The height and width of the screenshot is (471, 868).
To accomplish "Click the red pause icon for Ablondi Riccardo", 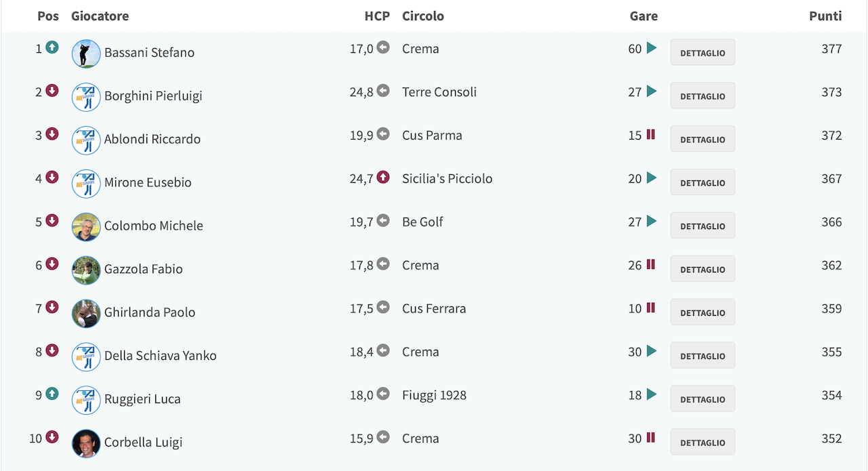I will (651, 134).
